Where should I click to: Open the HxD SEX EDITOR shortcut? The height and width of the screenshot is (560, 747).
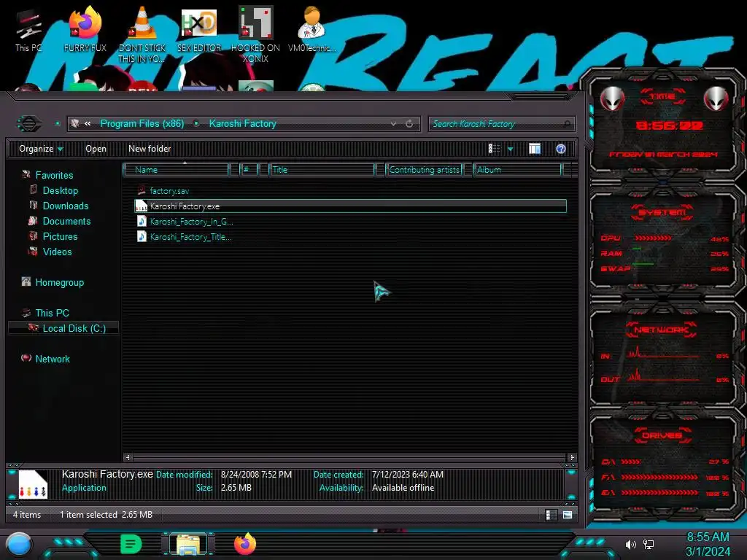tap(199, 29)
